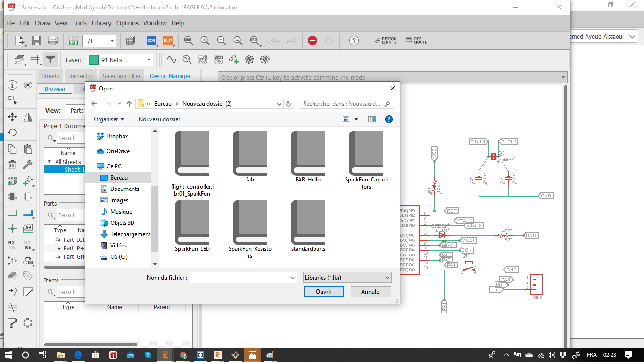
Task: Click the Save floppy disk icon
Action: click(x=36, y=41)
